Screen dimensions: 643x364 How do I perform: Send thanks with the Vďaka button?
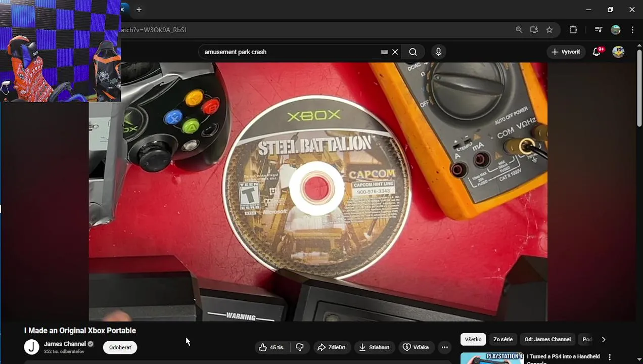[x=416, y=347]
